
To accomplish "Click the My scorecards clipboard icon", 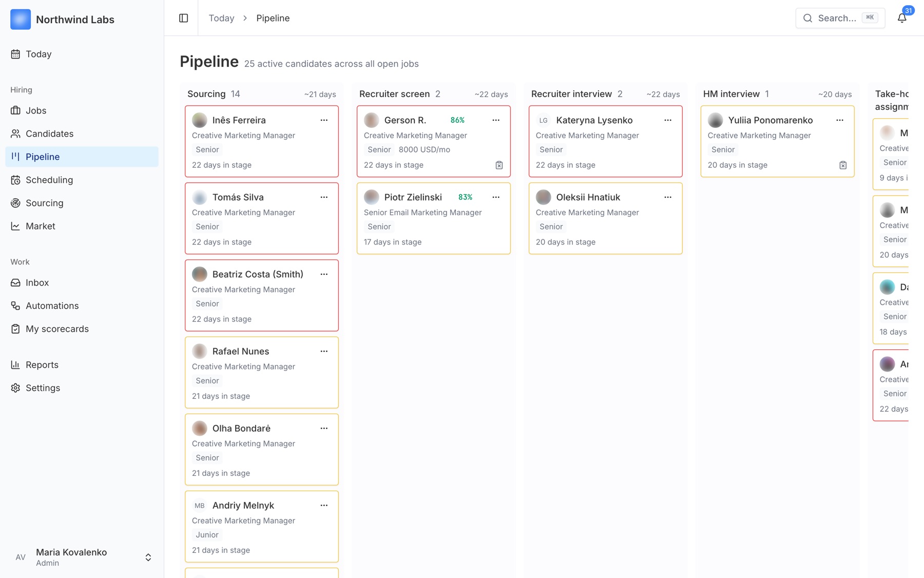I will click(x=15, y=329).
